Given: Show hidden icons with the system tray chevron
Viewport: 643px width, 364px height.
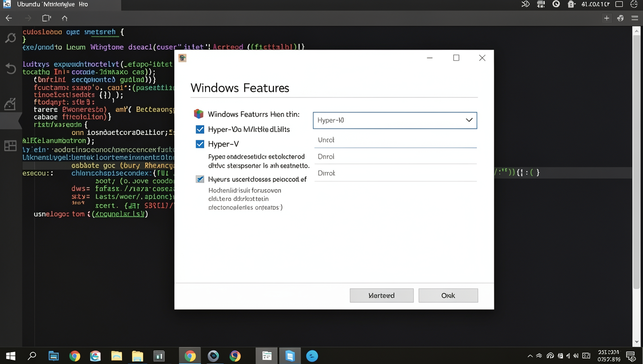Looking at the screenshot, I should click(530, 356).
